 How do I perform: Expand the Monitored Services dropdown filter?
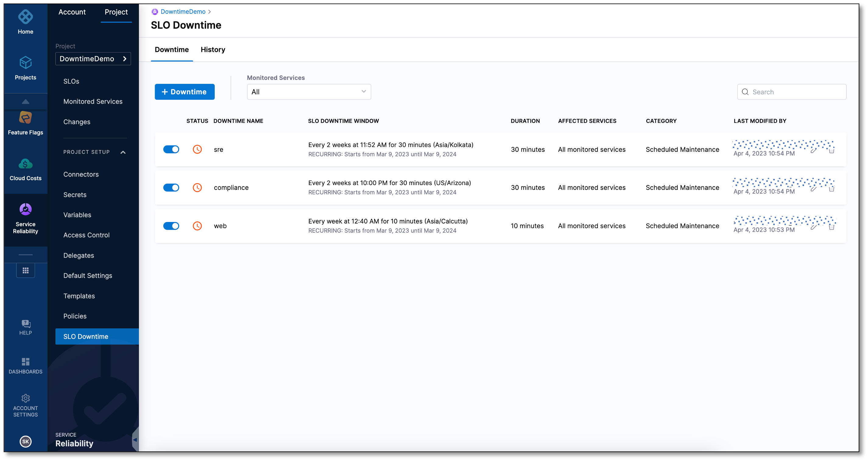point(308,91)
